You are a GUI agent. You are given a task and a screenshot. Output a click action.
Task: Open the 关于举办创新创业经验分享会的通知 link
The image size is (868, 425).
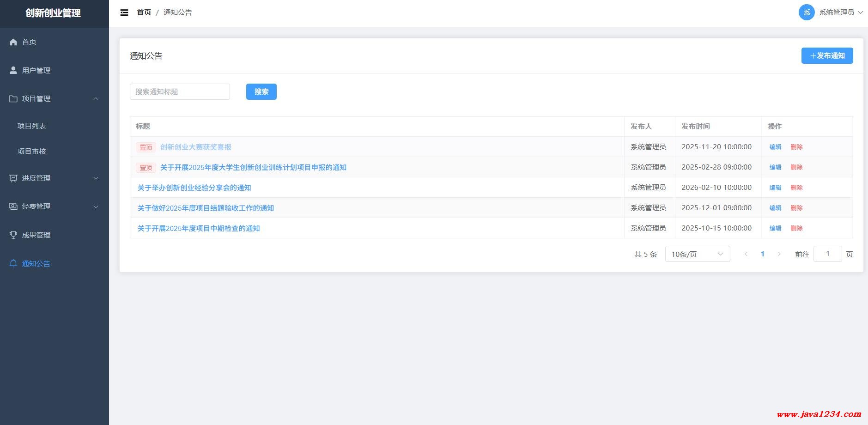(194, 188)
